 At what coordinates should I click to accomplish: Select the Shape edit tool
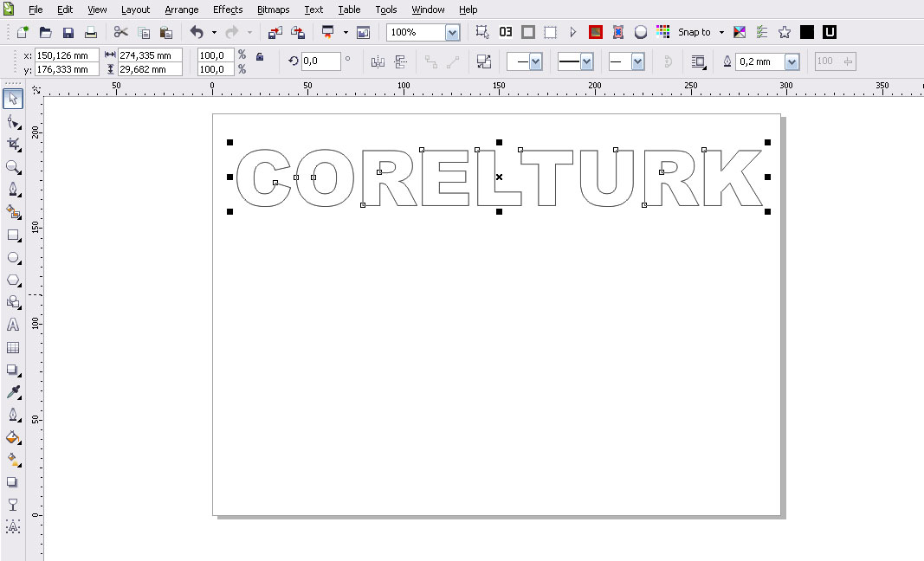(x=13, y=122)
